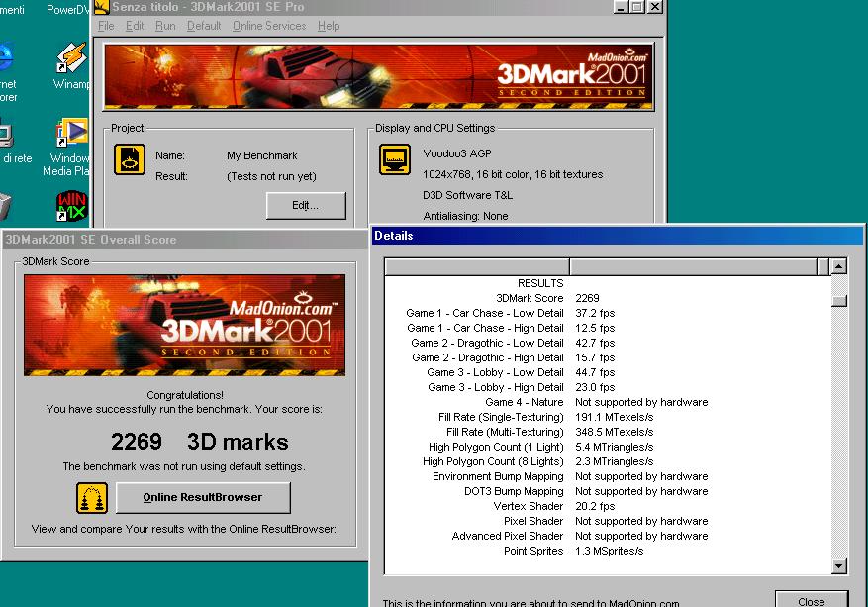Select the DOT3 Bump Mapping row
Image resolution: width=868 pixels, height=607 pixels.
(608, 491)
